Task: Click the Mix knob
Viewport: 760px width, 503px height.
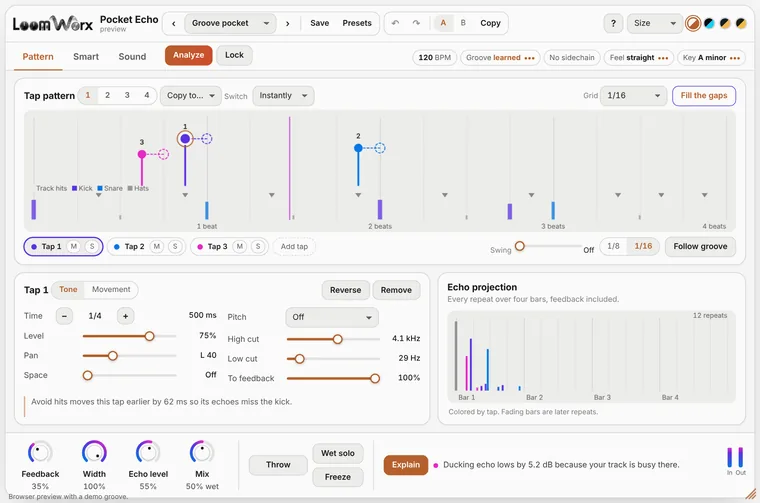Action: [202, 453]
